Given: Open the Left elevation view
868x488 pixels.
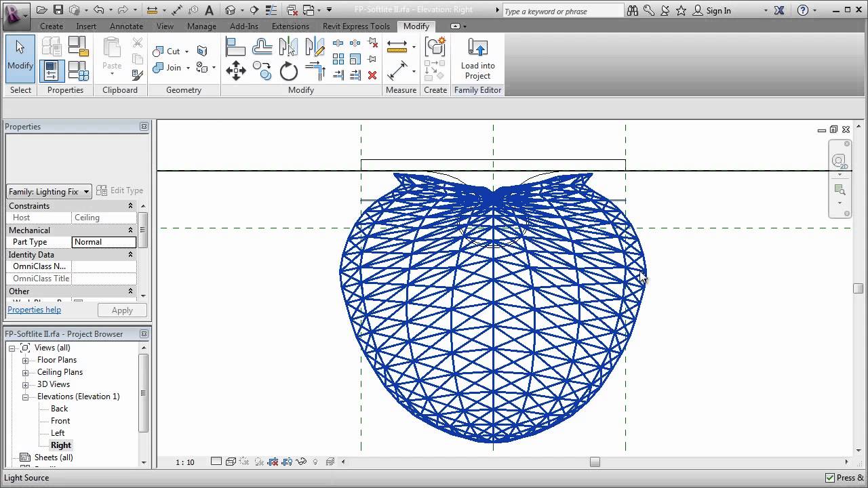Looking at the screenshot, I should 58,433.
